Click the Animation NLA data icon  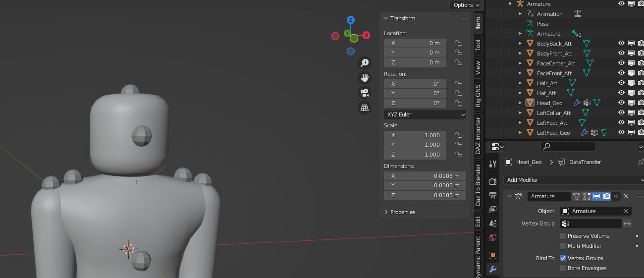577,14
